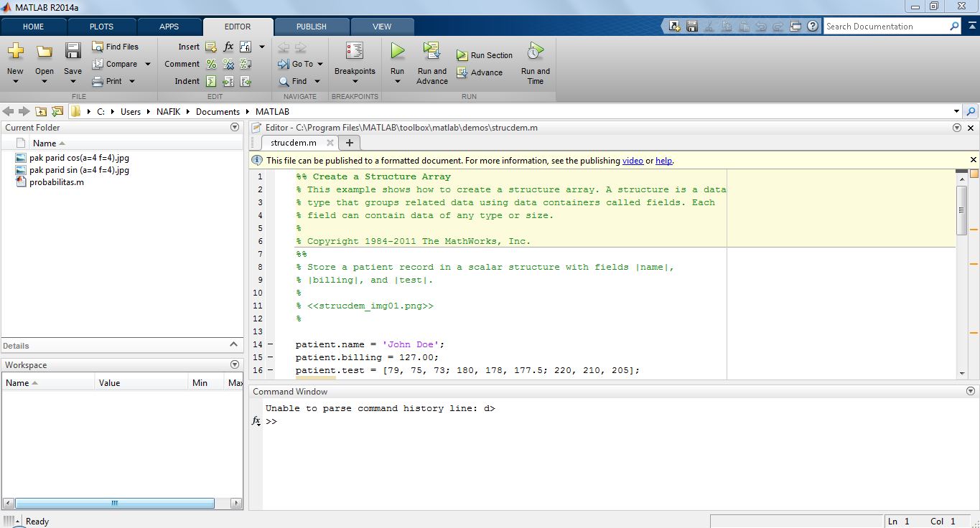Dismiss the publish information banner
This screenshot has width=980, height=528.
click(974, 160)
